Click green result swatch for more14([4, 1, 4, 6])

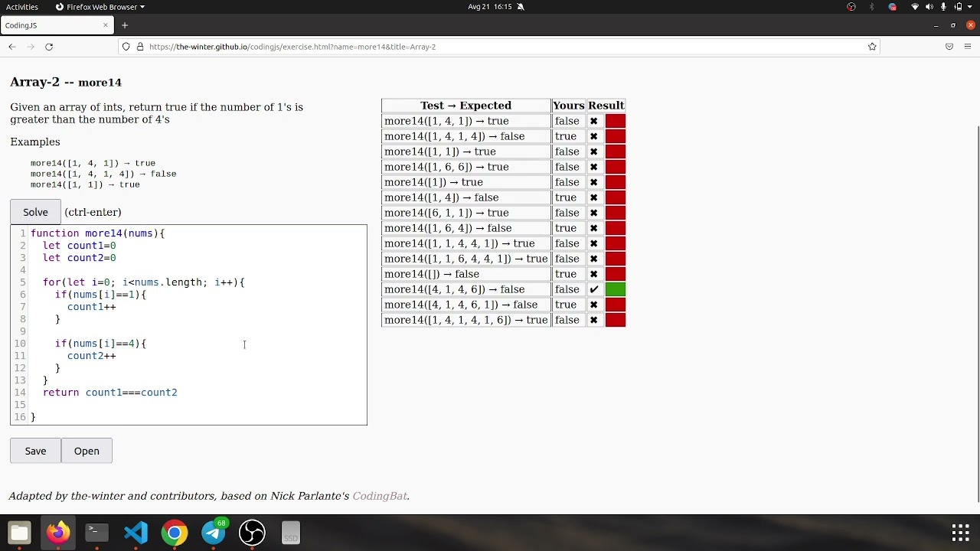click(x=616, y=289)
